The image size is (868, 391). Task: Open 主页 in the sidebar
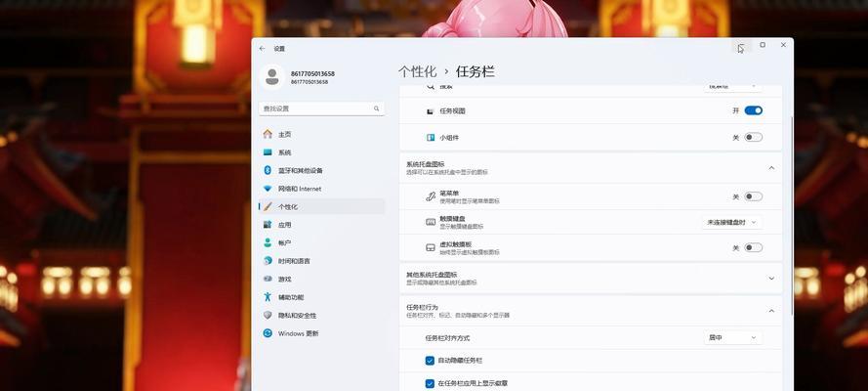coord(321,134)
